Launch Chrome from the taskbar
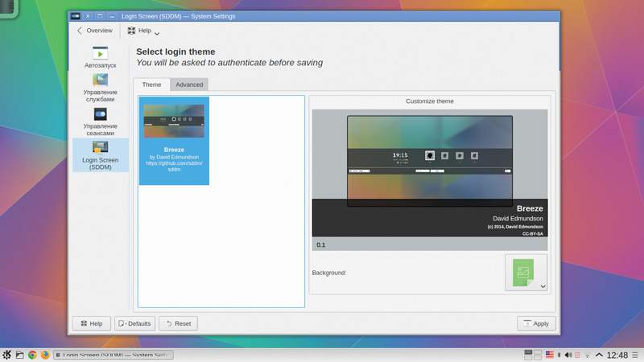This screenshot has width=644, height=362. [x=32, y=355]
